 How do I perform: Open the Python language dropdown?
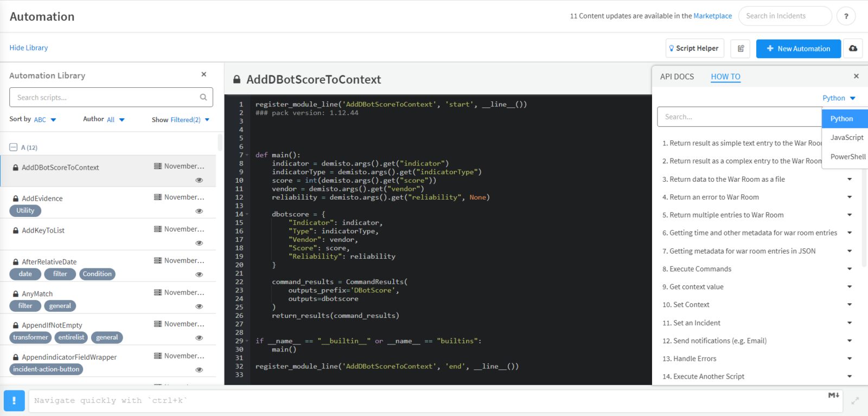click(839, 98)
